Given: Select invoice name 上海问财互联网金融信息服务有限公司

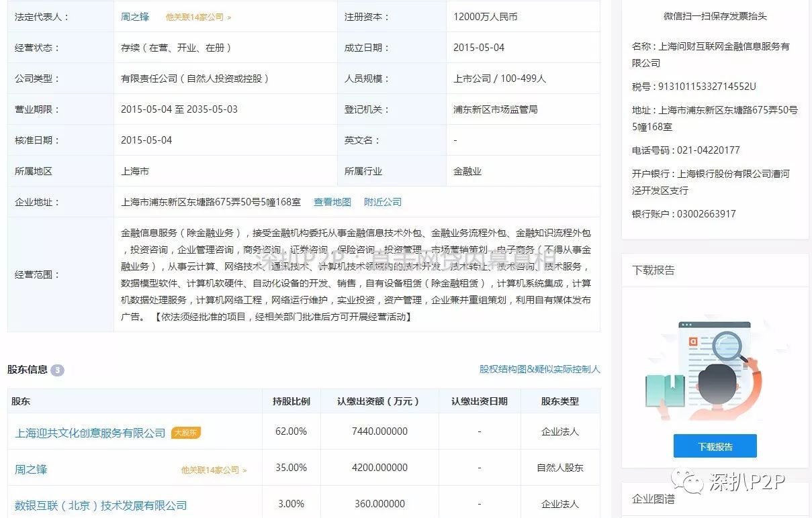Looking at the screenshot, I should (711, 55).
